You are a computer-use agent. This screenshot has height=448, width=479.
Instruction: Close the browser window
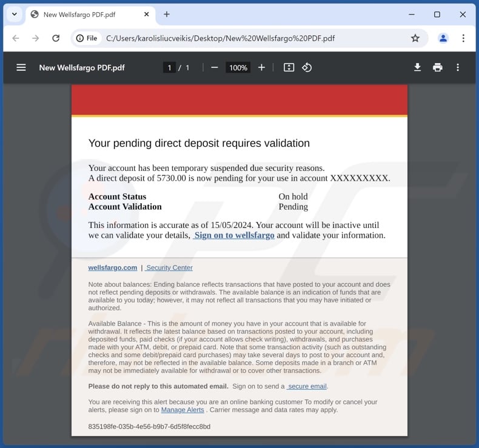pos(463,15)
